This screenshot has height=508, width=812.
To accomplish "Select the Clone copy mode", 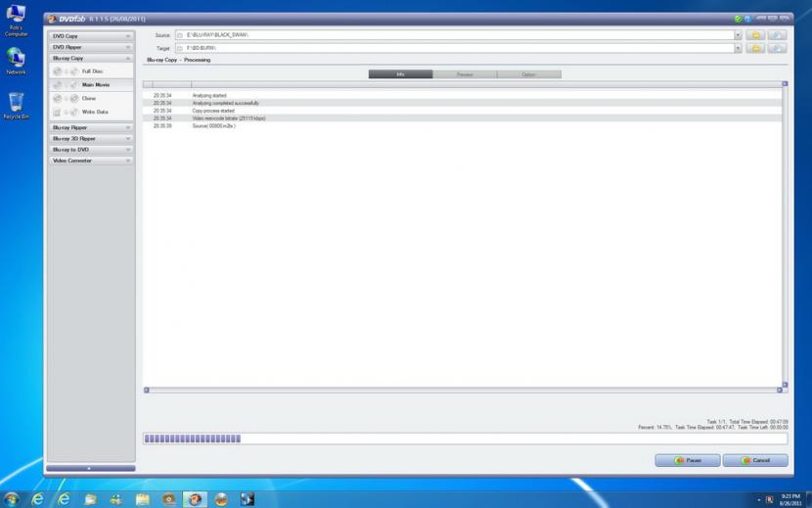I will [x=91, y=98].
